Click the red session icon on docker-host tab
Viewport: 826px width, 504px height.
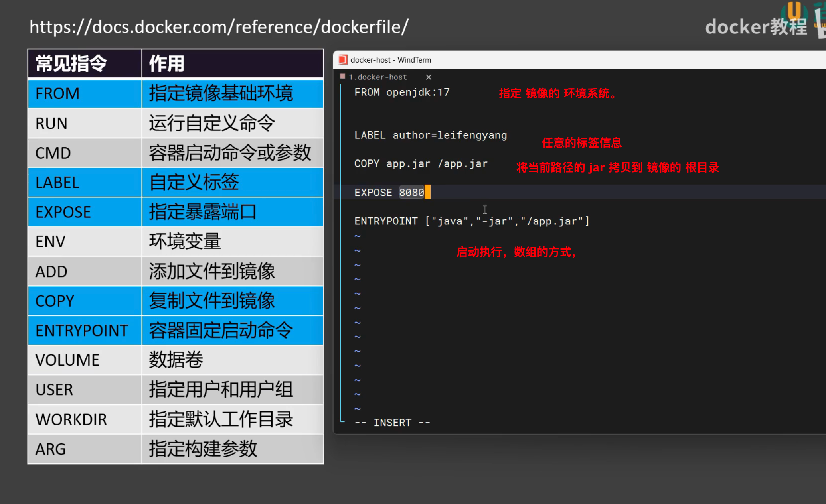342,77
